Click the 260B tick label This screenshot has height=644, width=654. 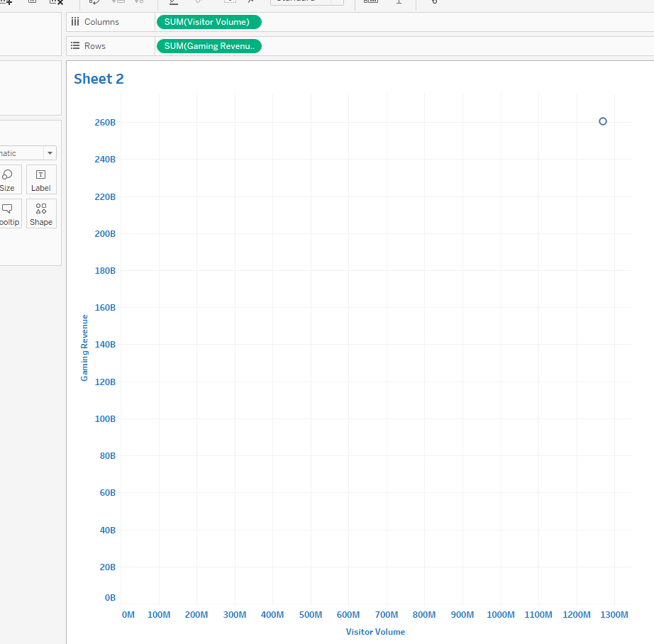coord(105,123)
